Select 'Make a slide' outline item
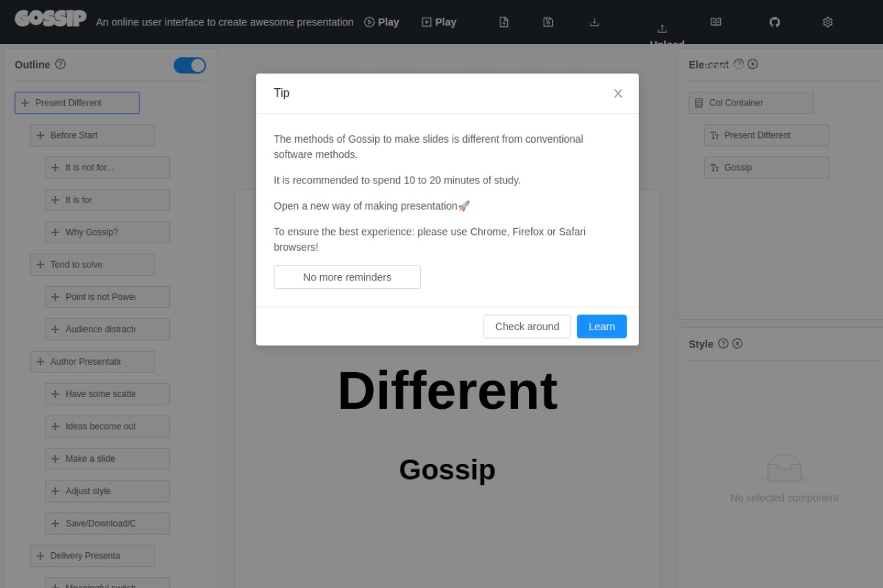Viewport: 883px width, 588px height. click(x=108, y=459)
